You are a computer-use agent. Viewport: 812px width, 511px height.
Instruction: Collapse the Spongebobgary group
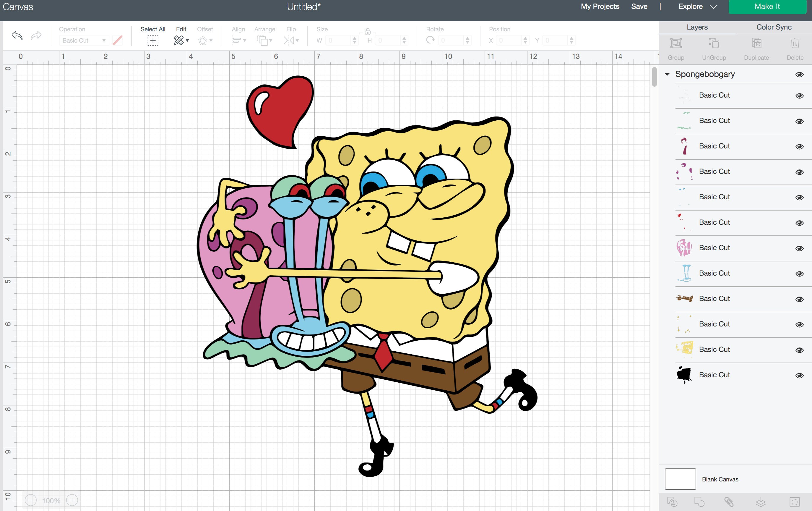point(667,74)
